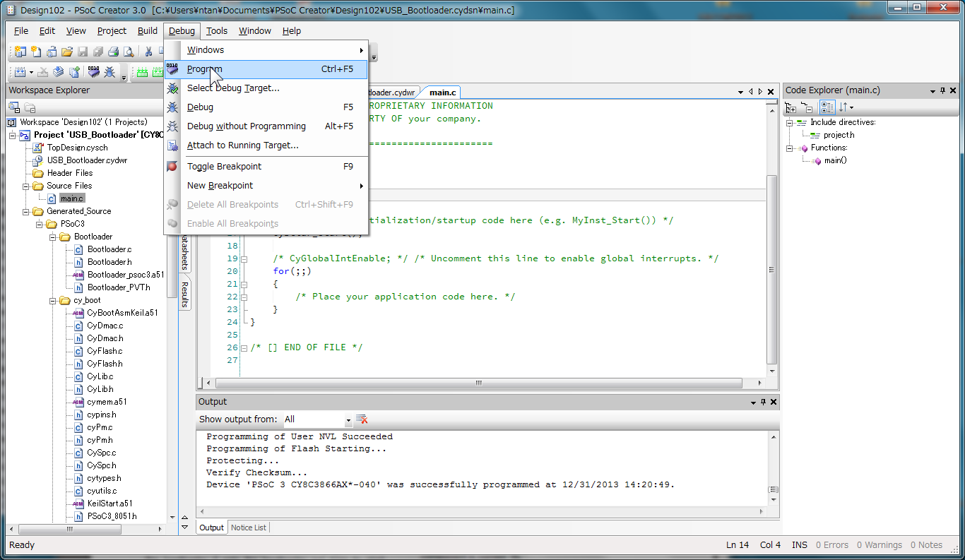Open the Tools menu
Image resolution: width=965 pixels, height=560 pixels.
point(217,30)
